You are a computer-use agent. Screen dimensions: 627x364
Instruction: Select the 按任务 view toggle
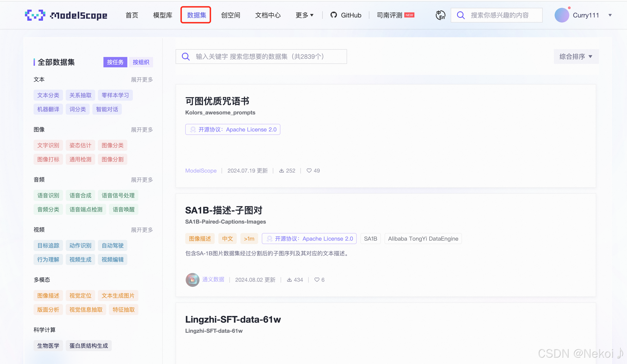coord(115,62)
